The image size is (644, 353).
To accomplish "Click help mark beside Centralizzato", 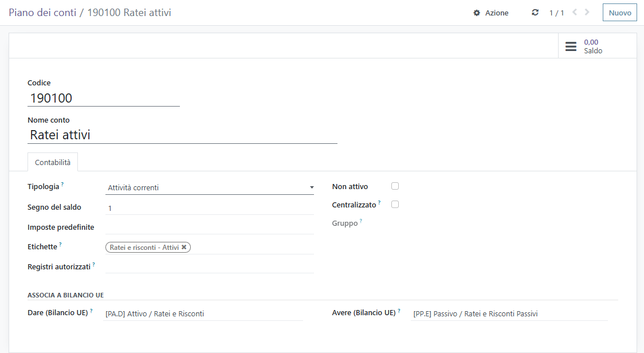I will (379, 202).
